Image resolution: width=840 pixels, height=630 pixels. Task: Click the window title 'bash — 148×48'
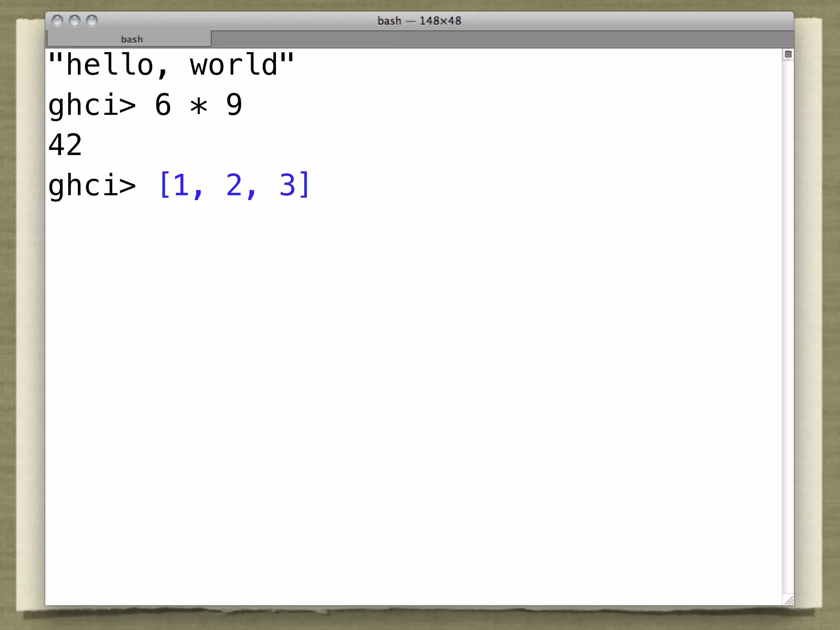419,21
